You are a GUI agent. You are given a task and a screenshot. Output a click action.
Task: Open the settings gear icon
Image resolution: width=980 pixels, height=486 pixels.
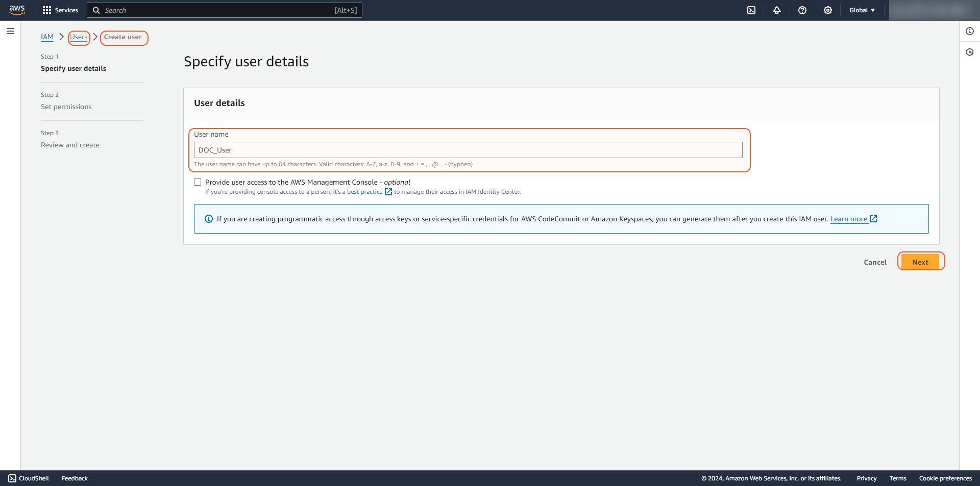click(827, 10)
